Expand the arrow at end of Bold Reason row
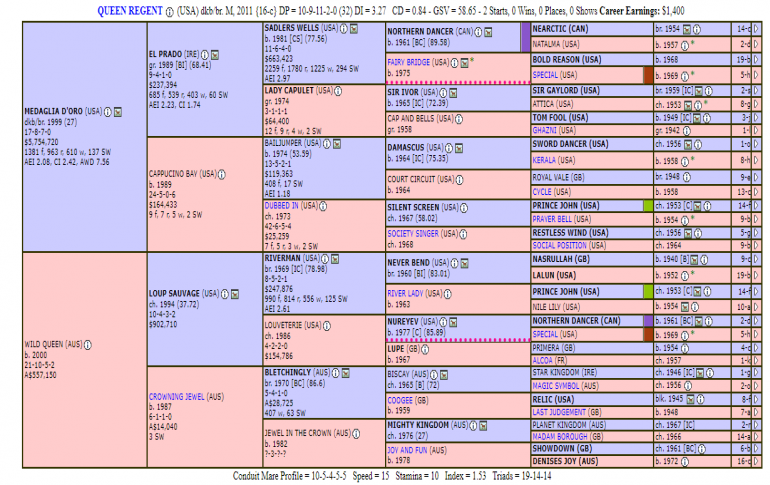Viewport: 770px width, 485px height. tap(756, 60)
